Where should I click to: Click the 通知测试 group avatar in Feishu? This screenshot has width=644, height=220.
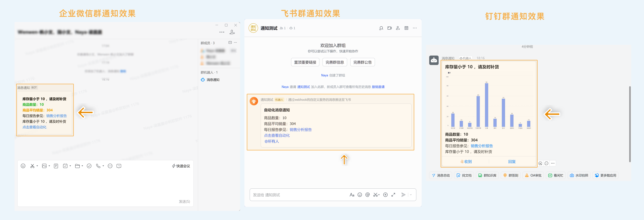click(253, 28)
